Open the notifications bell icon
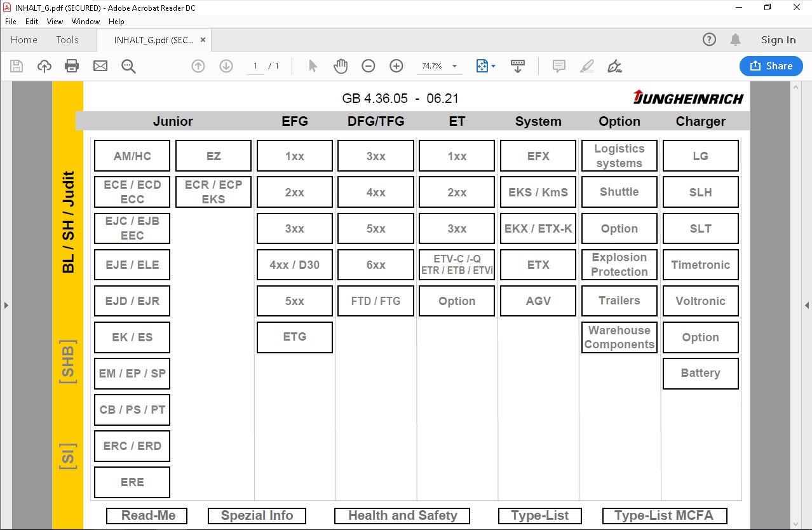 click(x=735, y=39)
